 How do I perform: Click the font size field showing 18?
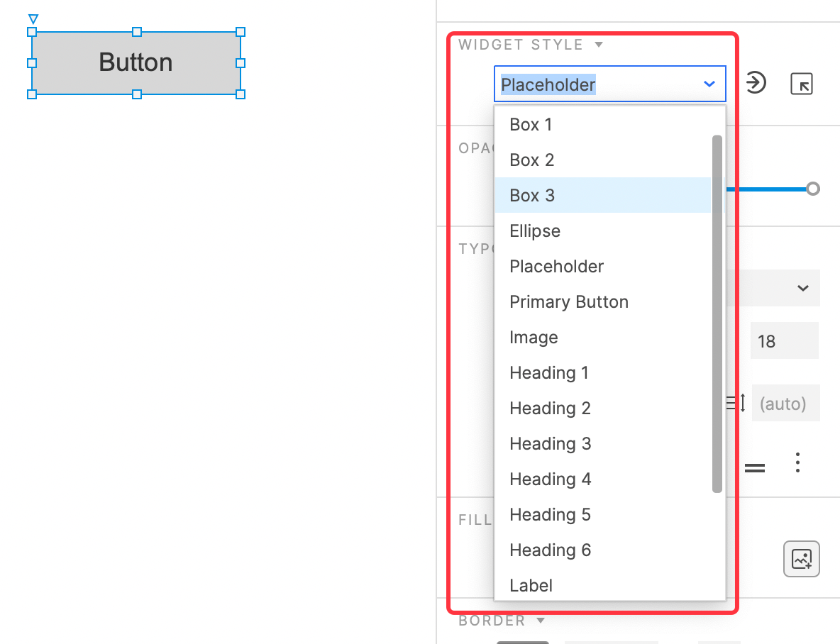784,340
